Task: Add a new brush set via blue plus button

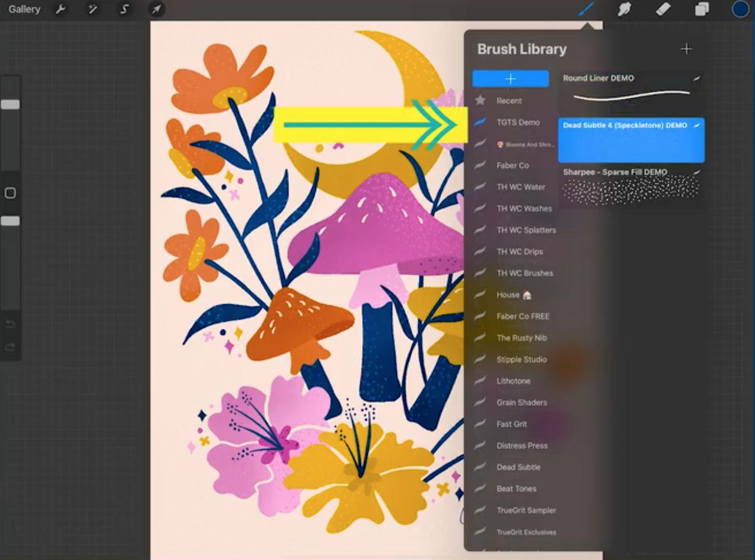Action: (510, 78)
